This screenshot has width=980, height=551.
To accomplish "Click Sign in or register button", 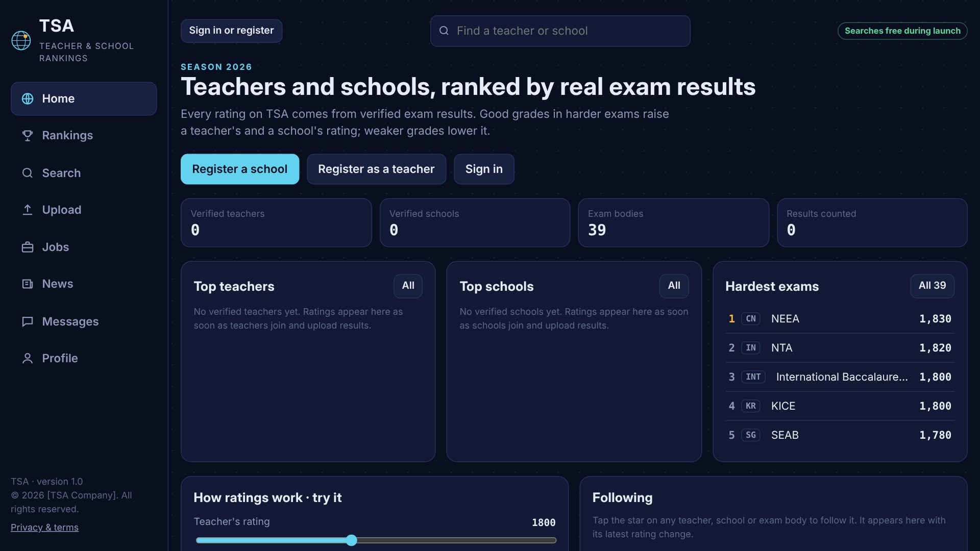I will tap(231, 31).
